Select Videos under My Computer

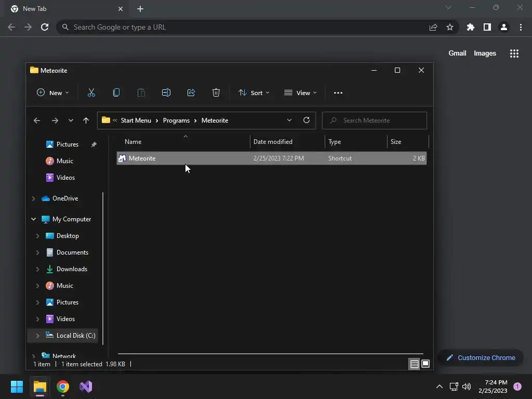coord(65,319)
